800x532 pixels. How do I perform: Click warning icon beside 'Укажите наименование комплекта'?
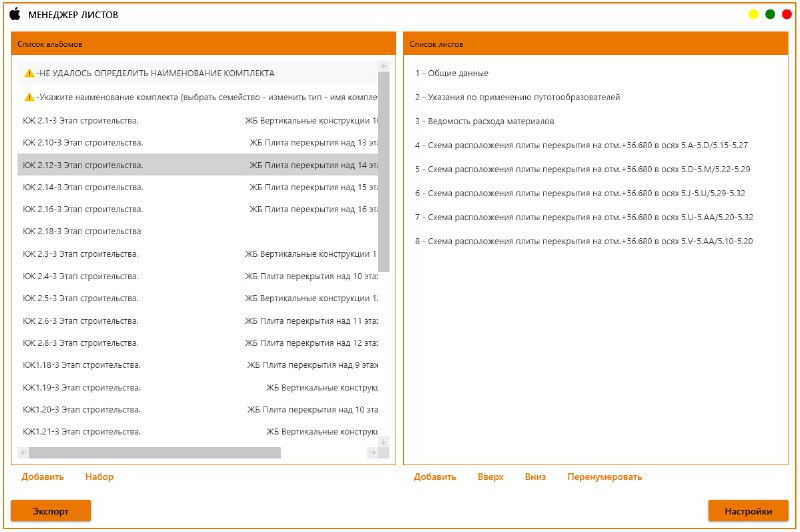pos(29,97)
